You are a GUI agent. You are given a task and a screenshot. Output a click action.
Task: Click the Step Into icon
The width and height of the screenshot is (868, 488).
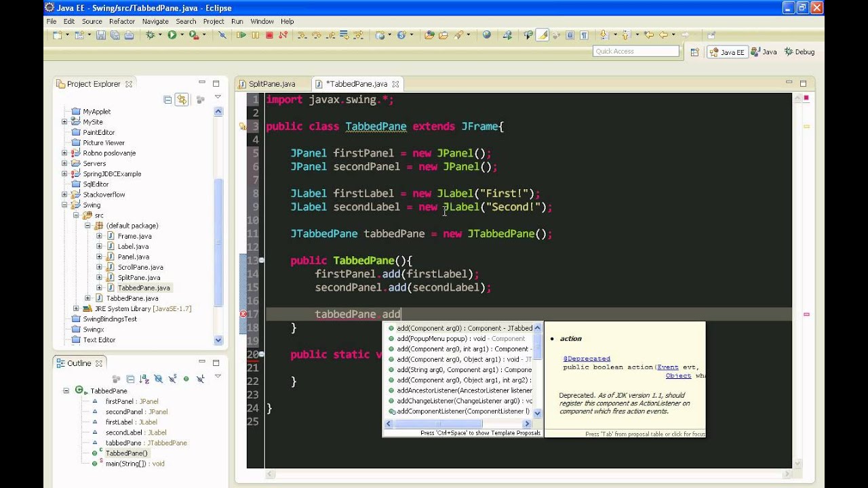301,35
